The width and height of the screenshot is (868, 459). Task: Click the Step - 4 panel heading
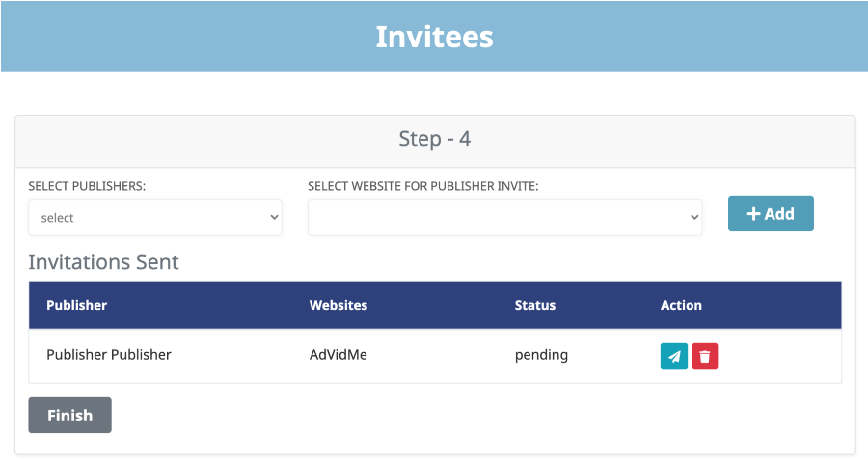pyautogui.click(x=434, y=139)
